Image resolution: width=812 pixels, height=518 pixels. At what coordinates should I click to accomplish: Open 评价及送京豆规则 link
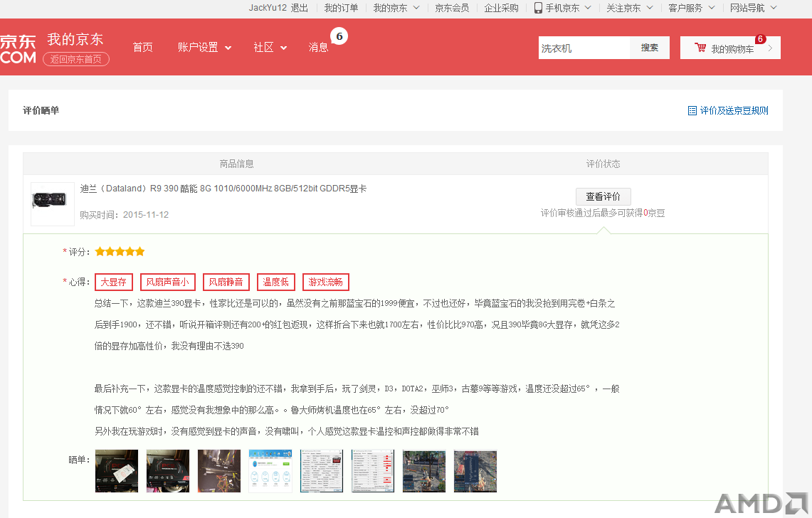[734, 111]
